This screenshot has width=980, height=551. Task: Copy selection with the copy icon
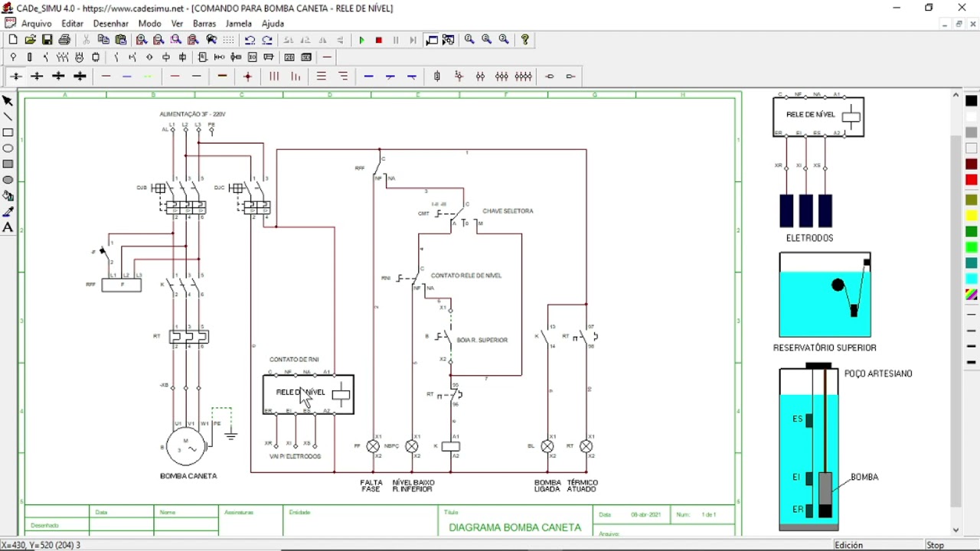(x=103, y=40)
